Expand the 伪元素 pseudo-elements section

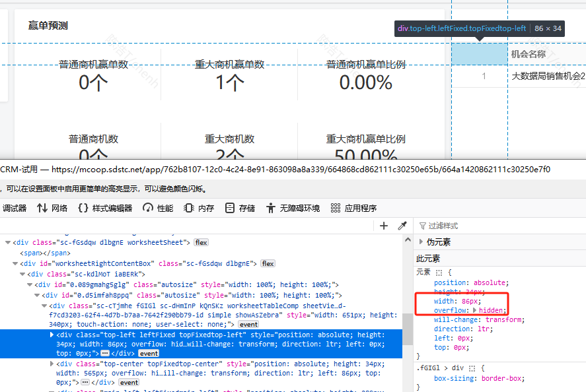point(421,242)
